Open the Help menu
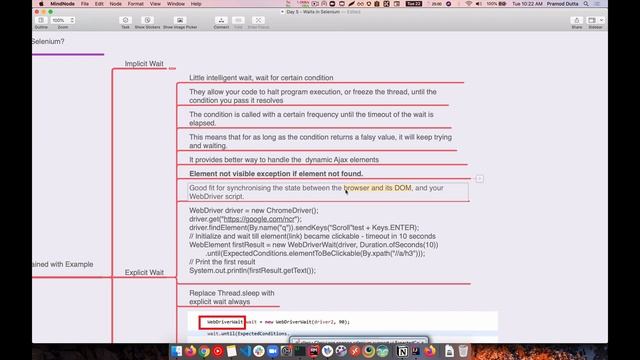This screenshot has width=640, height=360. click(x=196, y=4)
